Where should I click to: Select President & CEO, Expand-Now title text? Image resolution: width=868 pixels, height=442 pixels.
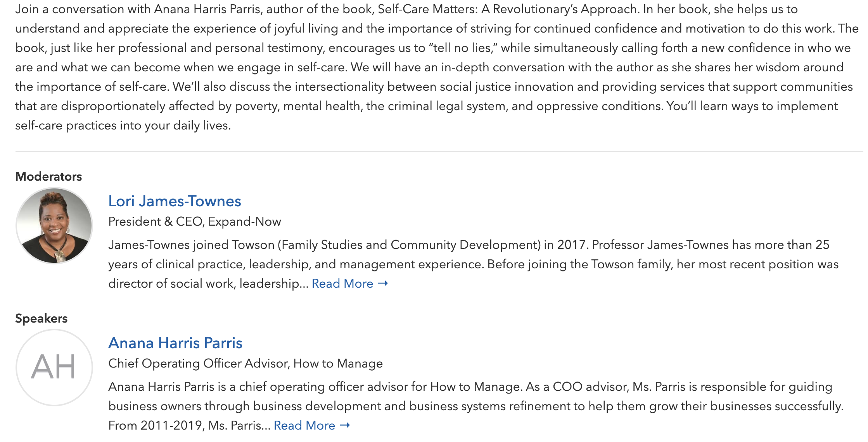(195, 221)
